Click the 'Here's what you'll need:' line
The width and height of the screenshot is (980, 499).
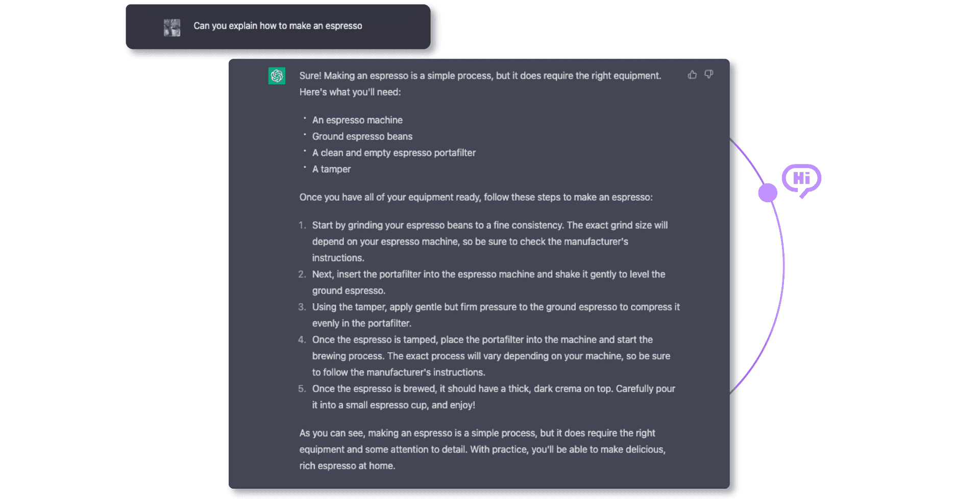350,92
